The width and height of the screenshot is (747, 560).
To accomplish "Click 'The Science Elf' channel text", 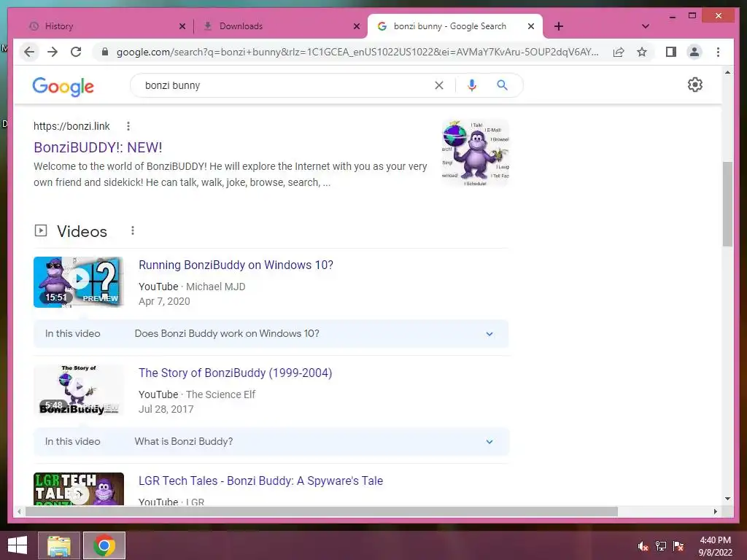I will 220,394.
